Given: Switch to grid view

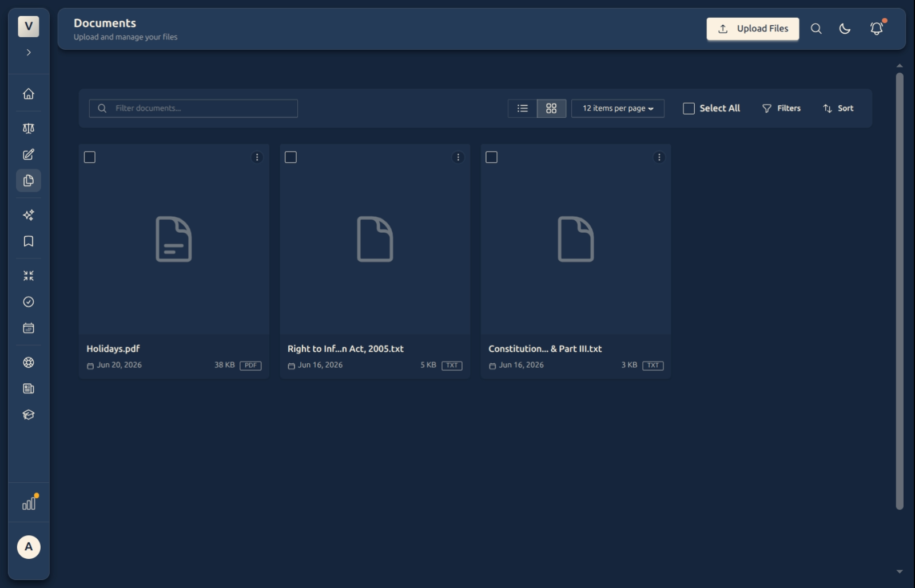Looking at the screenshot, I should (551, 108).
